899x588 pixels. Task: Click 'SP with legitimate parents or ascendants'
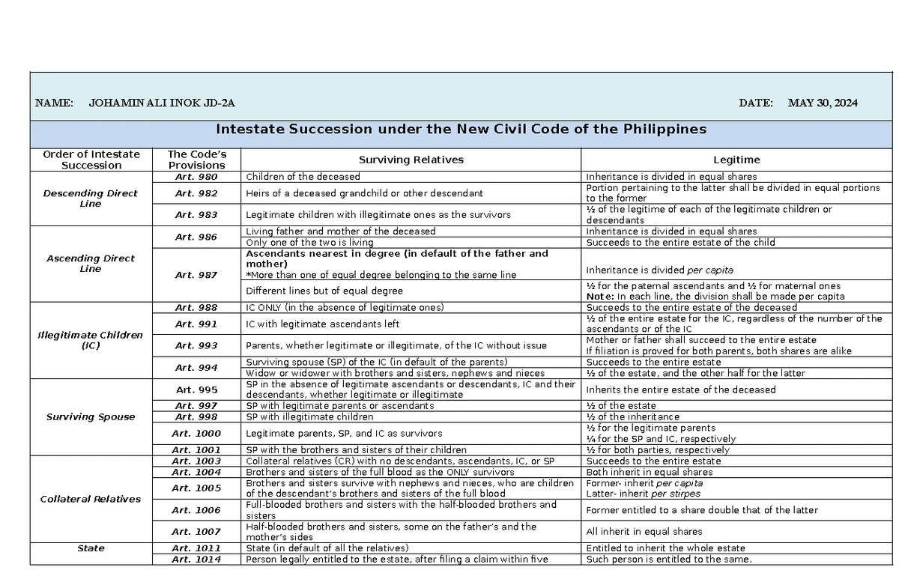pyautogui.click(x=340, y=405)
